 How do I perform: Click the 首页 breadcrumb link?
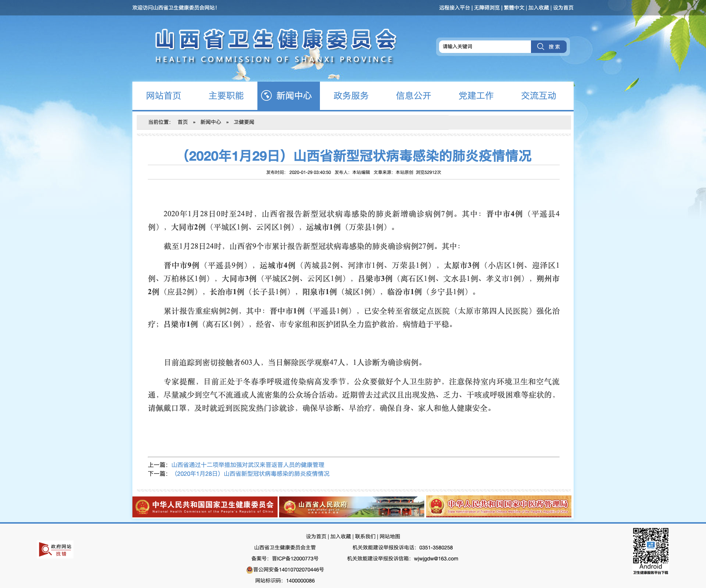(x=183, y=122)
